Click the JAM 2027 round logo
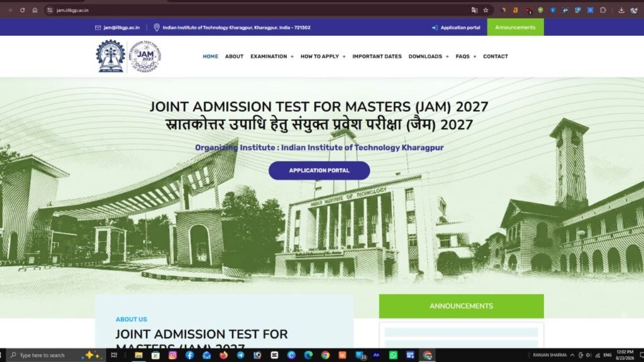 [x=145, y=56]
